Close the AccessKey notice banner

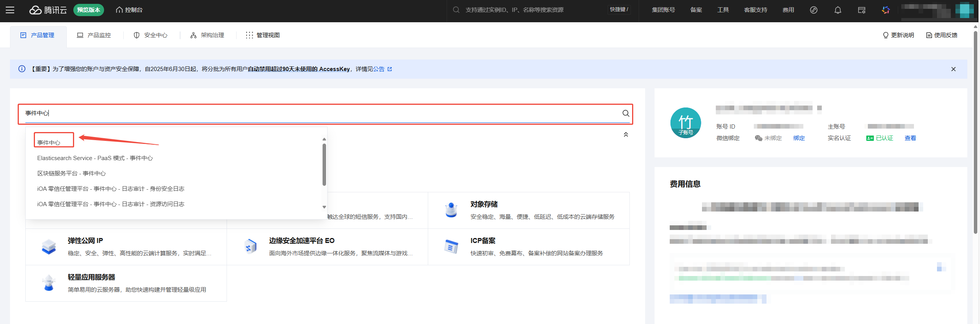953,69
